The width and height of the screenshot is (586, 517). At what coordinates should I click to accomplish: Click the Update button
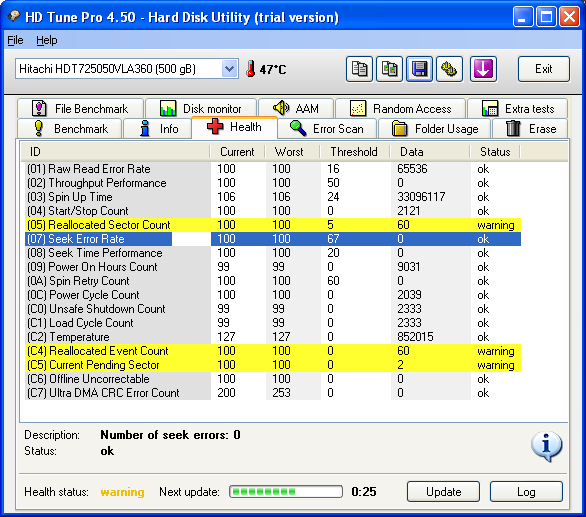pos(443,492)
